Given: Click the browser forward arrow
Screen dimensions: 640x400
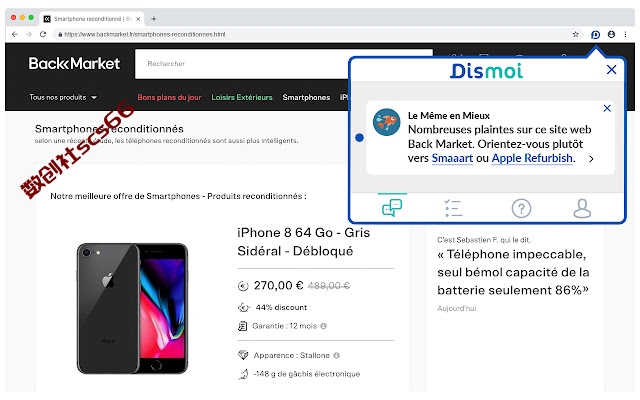Looking at the screenshot, I should [x=29, y=34].
